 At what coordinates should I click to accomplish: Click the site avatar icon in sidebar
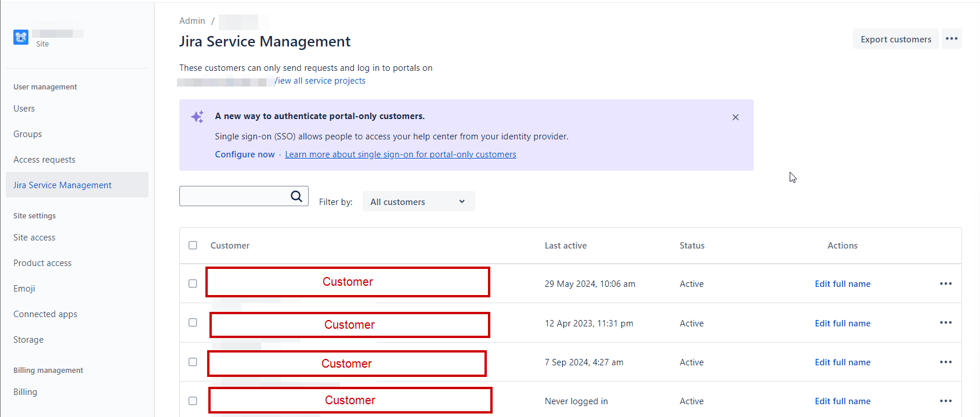[x=21, y=37]
